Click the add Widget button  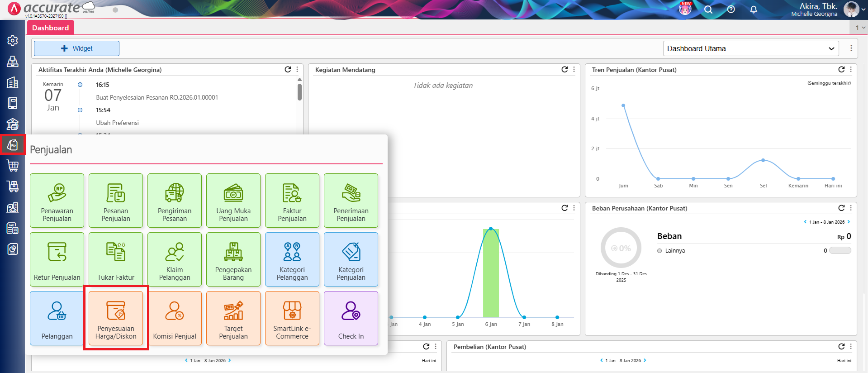[76, 48]
